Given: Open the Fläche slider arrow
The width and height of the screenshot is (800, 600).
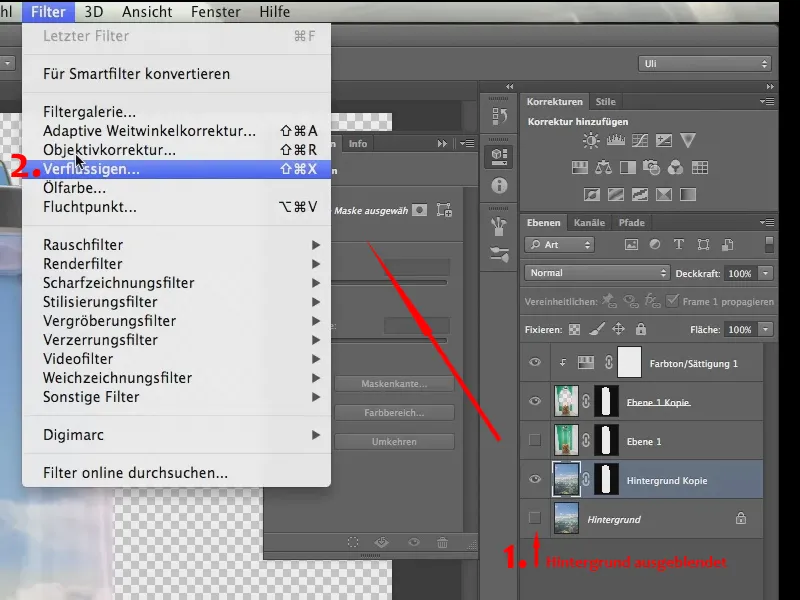Looking at the screenshot, I should 765,330.
